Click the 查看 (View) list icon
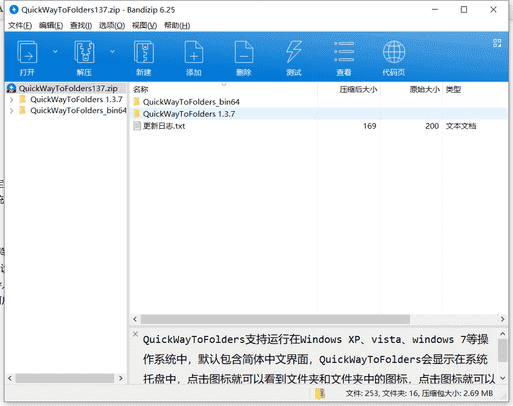 pos(344,52)
